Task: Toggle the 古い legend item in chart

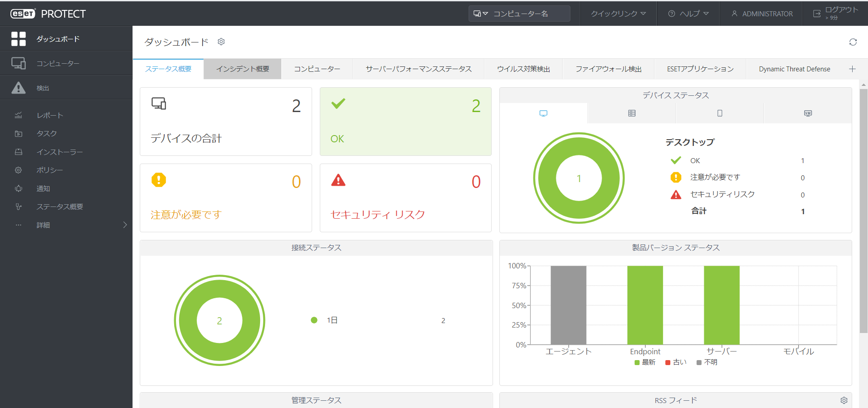Action: coord(676,362)
